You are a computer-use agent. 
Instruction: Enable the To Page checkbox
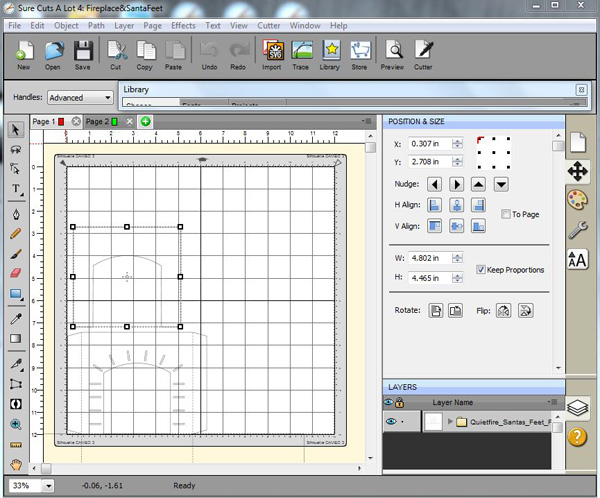pos(506,214)
